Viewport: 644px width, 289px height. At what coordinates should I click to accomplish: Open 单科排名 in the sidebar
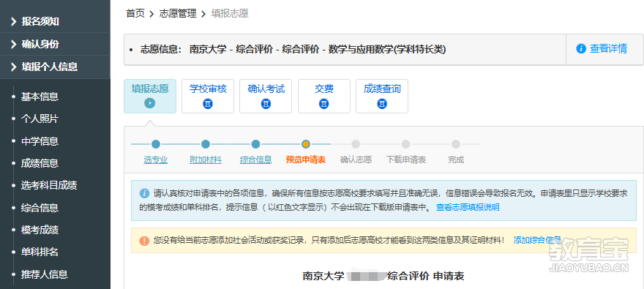40,252
